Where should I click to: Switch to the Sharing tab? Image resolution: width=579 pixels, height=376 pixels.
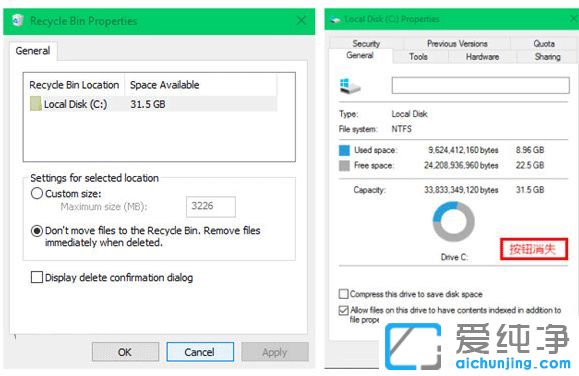coord(548,57)
